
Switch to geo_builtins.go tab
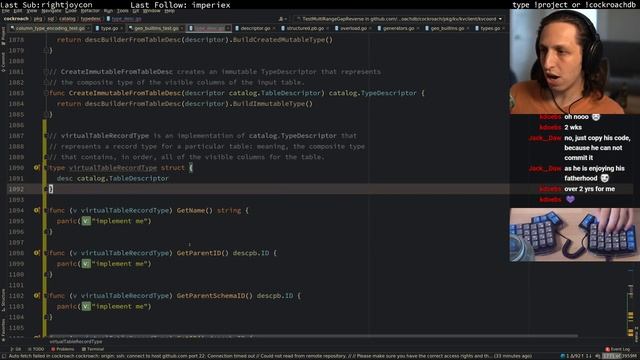click(447, 28)
